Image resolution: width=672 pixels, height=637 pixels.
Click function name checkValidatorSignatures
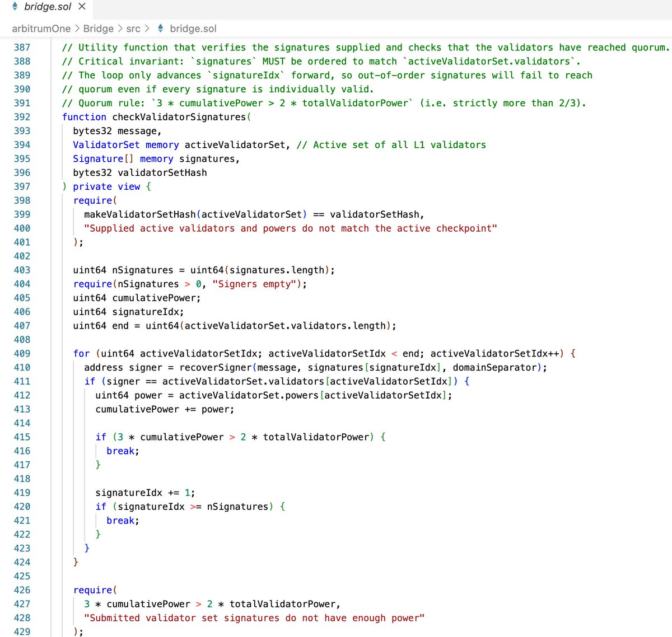coord(179,117)
